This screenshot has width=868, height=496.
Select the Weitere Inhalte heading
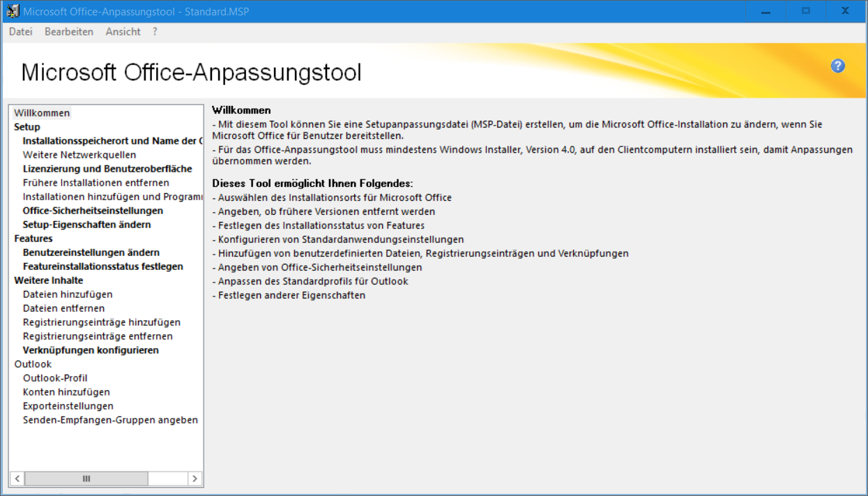pos(49,280)
